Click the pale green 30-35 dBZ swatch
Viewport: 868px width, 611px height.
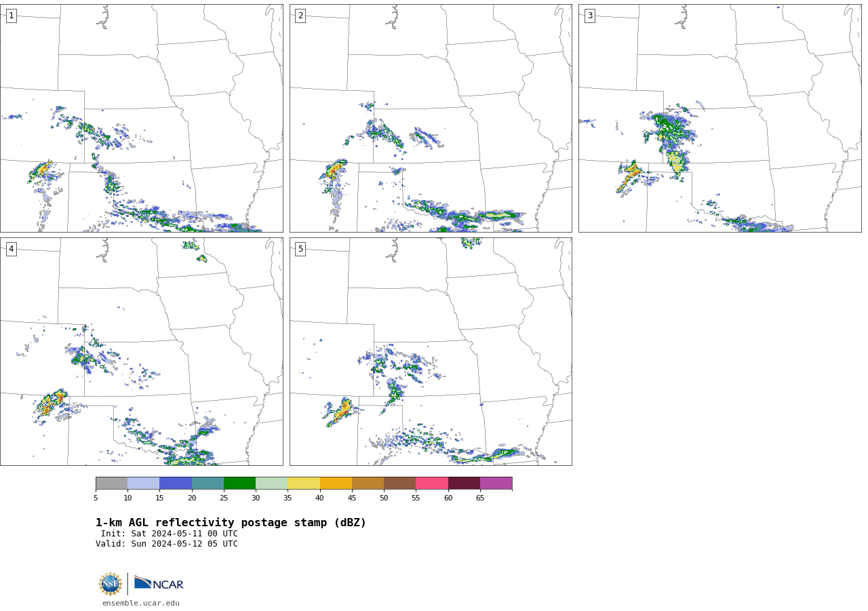click(271, 483)
